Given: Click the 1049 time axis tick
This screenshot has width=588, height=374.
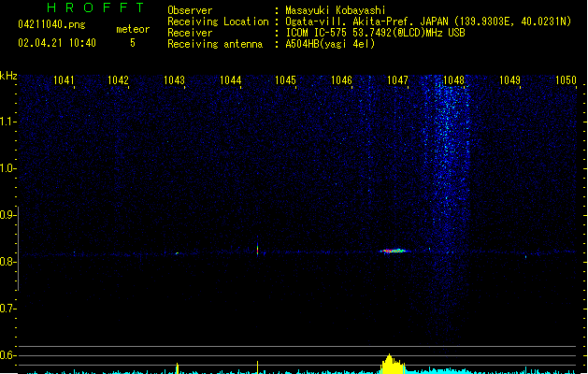Looking at the screenshot, I should tap(510, 80).
